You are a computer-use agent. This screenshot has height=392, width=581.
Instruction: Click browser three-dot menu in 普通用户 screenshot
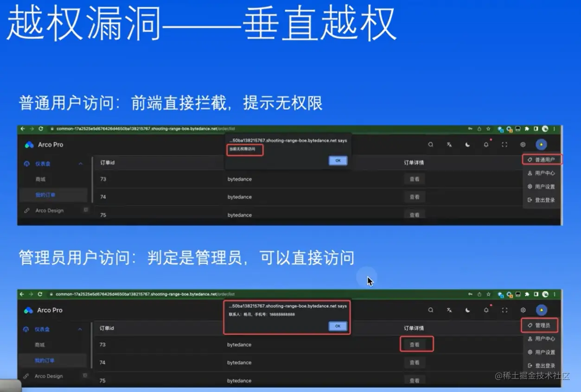tap(555, 129)
